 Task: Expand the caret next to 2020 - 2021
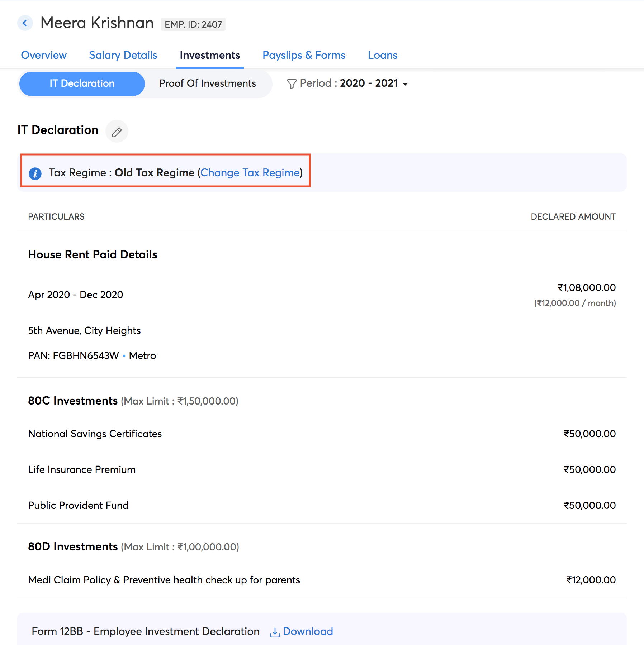pos(406,84)
